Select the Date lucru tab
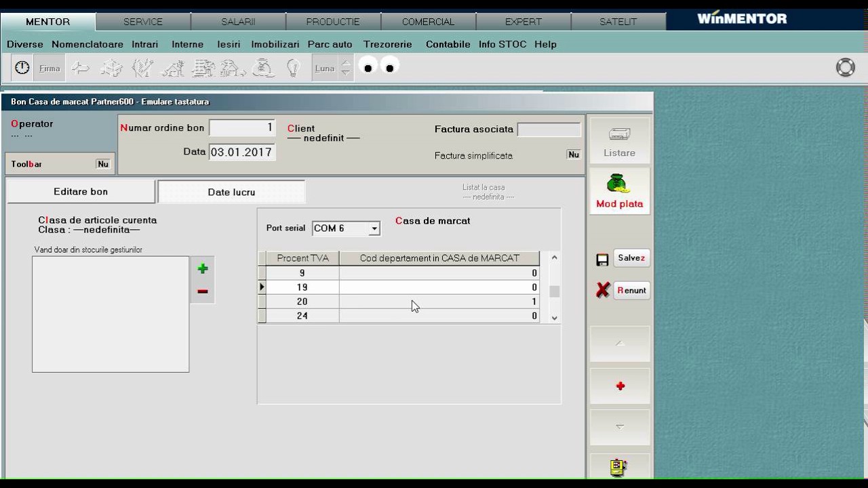 coord(231,192)
